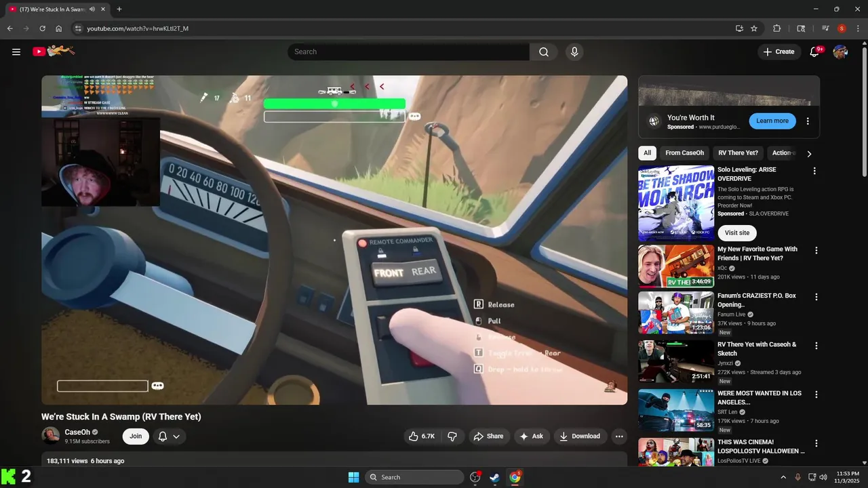Open WERE MOST WANTED IN LOS ANGELES thumbnail

(675, 410)
